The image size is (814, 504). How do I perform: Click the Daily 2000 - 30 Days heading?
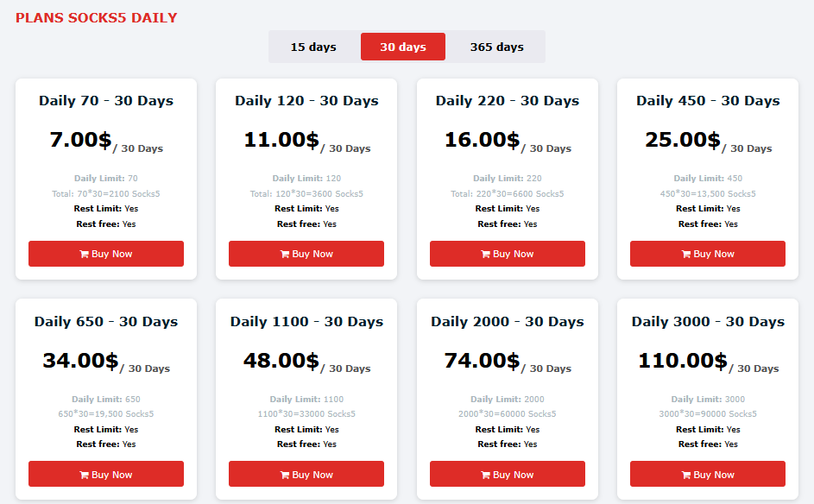507,322
